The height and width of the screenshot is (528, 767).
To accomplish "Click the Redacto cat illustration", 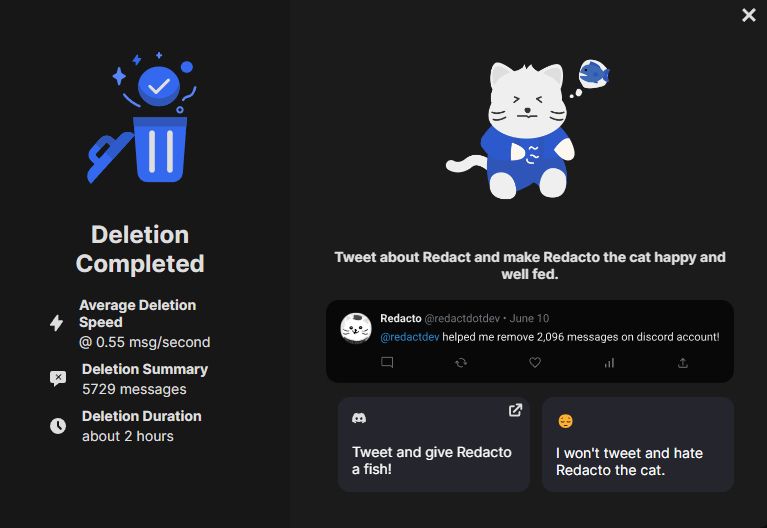I will (528, 129).
